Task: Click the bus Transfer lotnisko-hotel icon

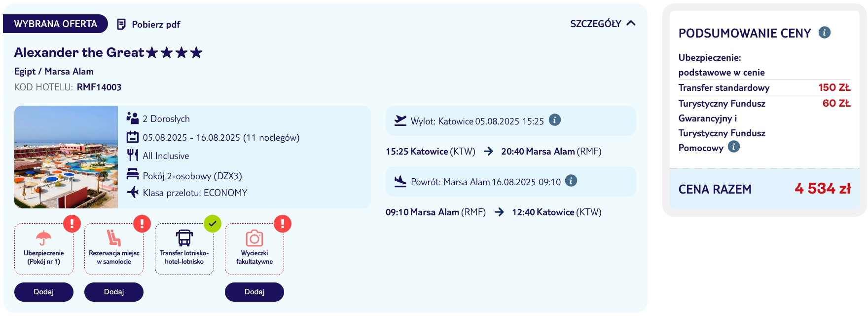Action: pyautogui.click(x=184, y=238)
